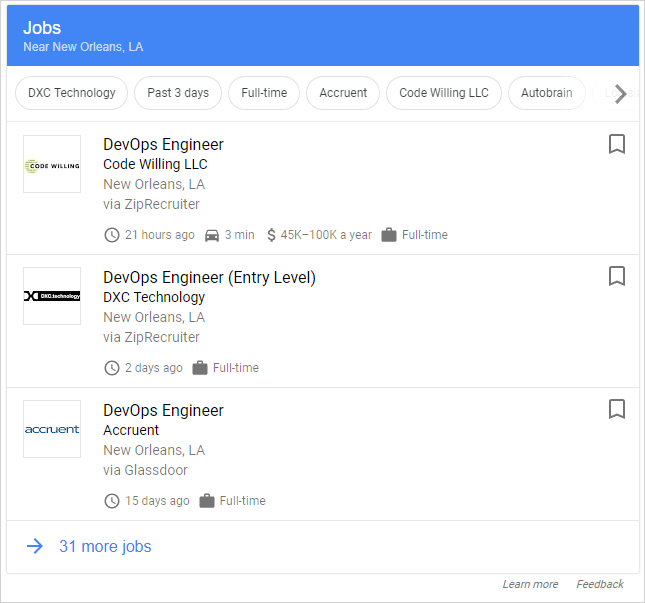Click briefcase icon in Code Willing job row

coord(389,235)
